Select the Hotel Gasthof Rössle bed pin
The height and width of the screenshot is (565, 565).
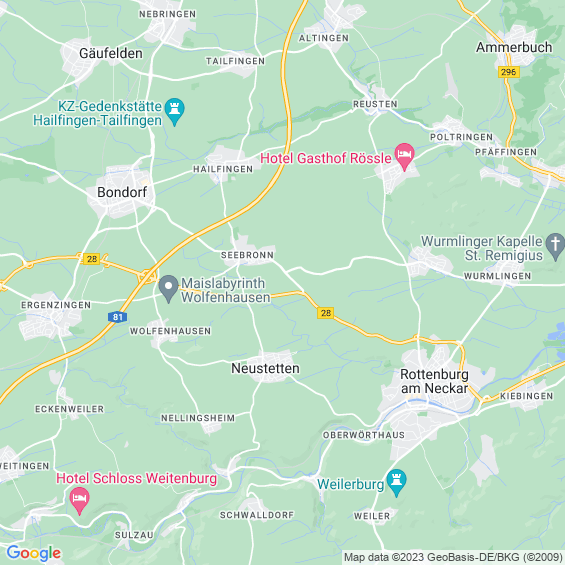point(405,156)
